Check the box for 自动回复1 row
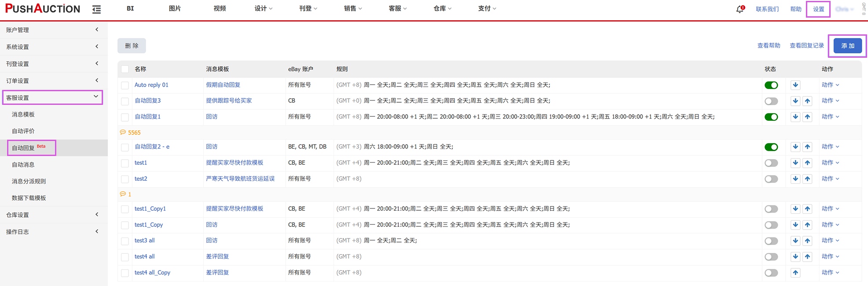This screenshot has width=868, height=286. click(125, 117)
